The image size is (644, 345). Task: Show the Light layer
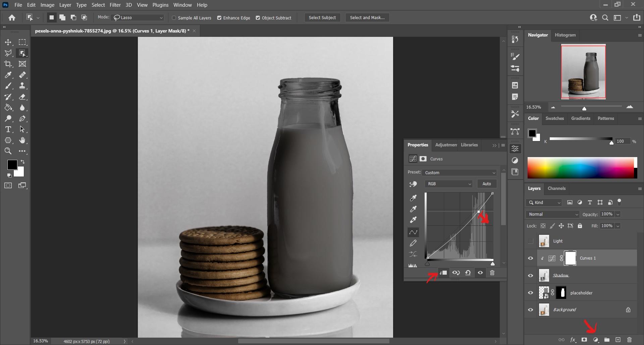pyautogui.click(x=531, y=241)
